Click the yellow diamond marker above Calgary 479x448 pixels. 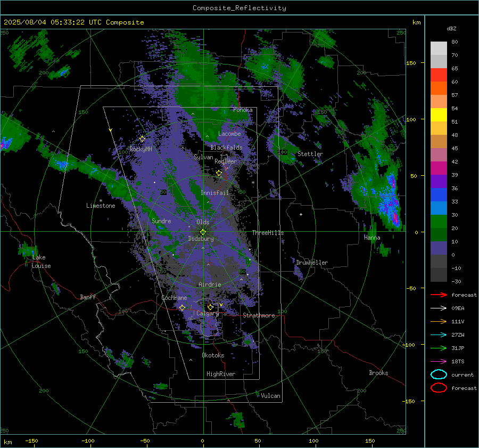(210, 307)
